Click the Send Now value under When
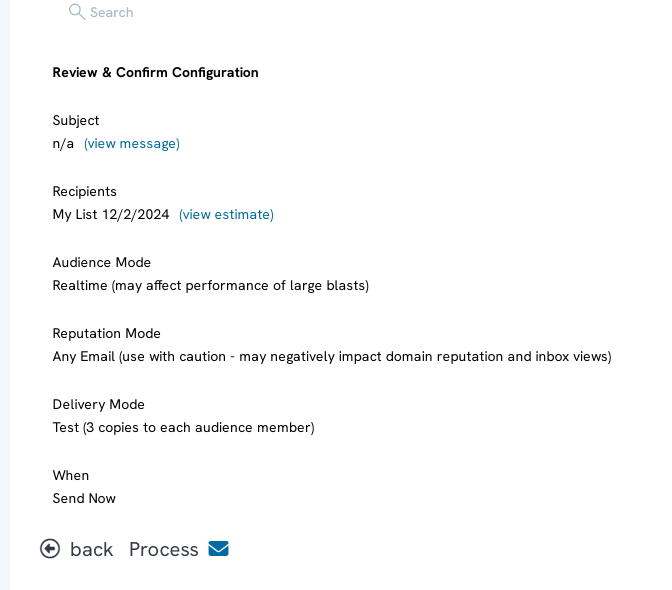672x590 pixels. pos(84,499)
